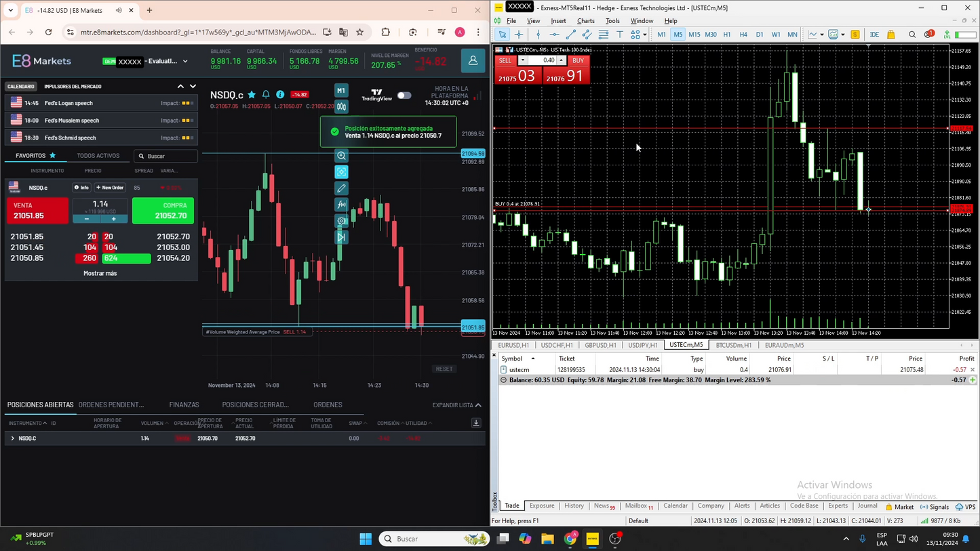Select the Text tool in the MT5 toolbar
Viewport: 980px width, 551px height.
(619, 35)
